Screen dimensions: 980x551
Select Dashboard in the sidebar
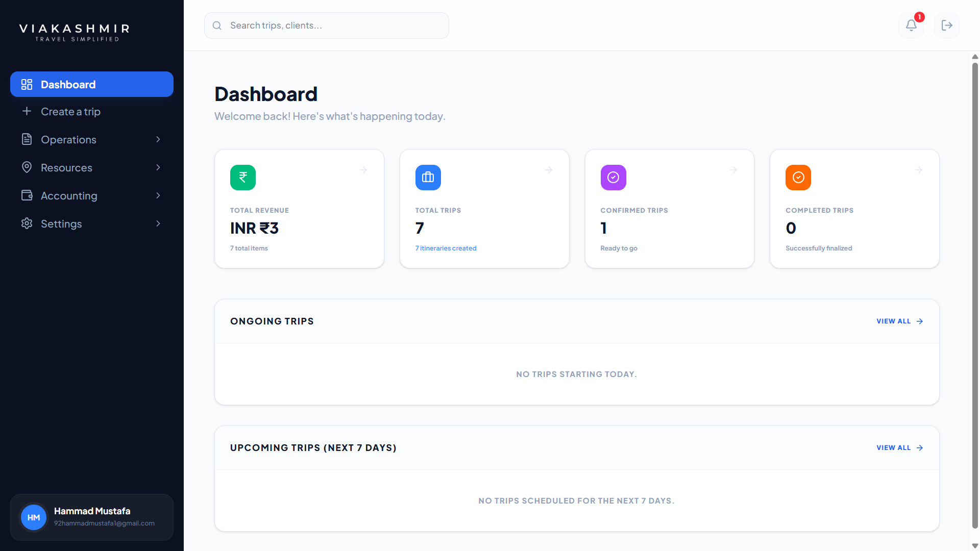tap(92, 84)
